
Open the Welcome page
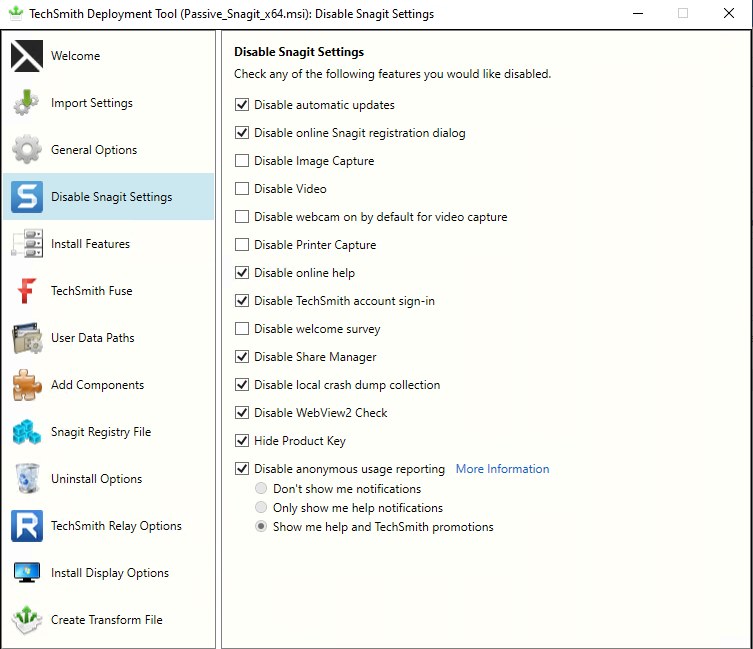click(x=75, y=56)
